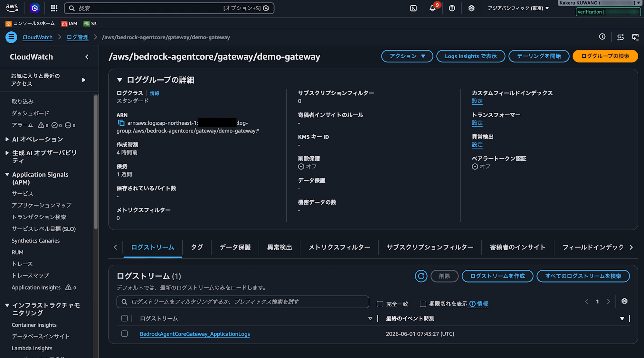Image resolution: width=644 pixels, height=358 pixels.
Task: Open the help question mark icon
Action: tap(452, 8)
